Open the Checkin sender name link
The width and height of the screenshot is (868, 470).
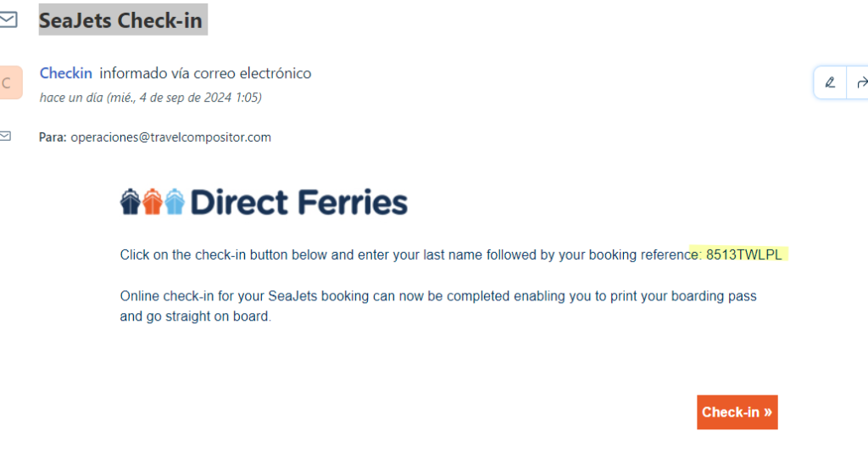coord(66,74)
